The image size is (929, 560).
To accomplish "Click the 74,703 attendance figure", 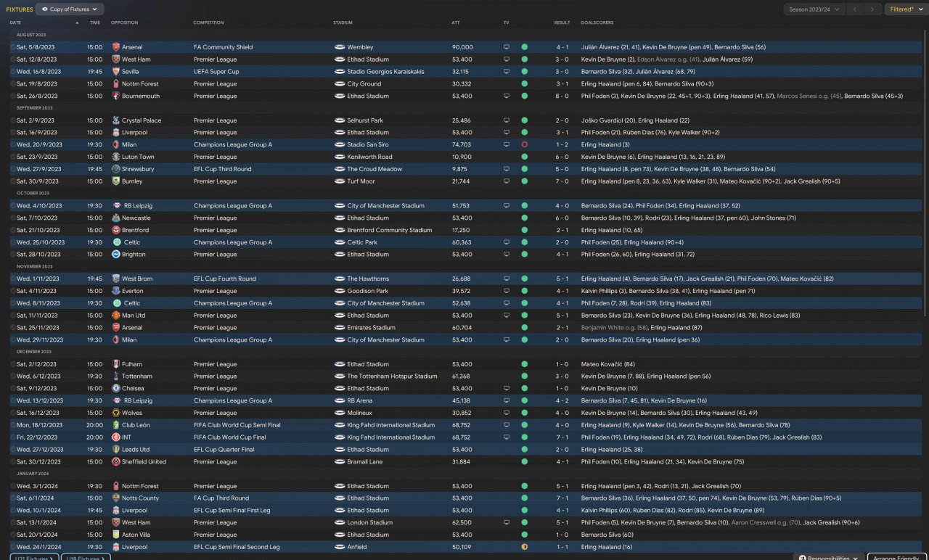I will [461, 144].
